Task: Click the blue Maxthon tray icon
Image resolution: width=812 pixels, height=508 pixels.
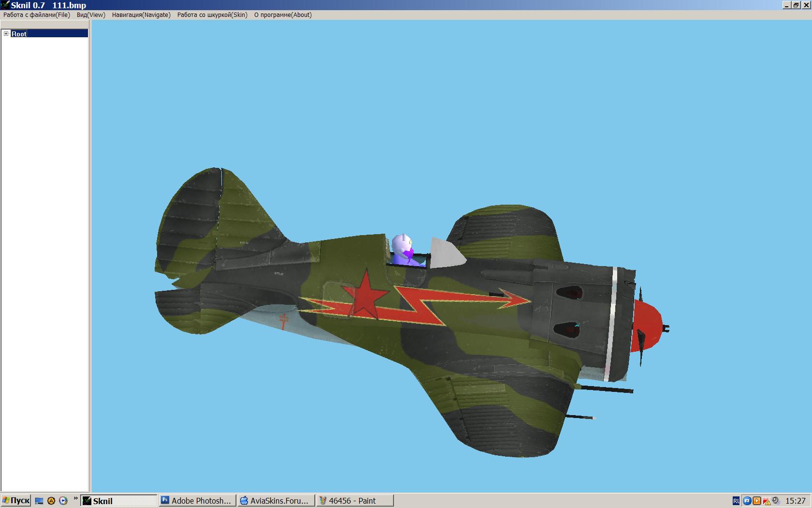Action: 747,501
